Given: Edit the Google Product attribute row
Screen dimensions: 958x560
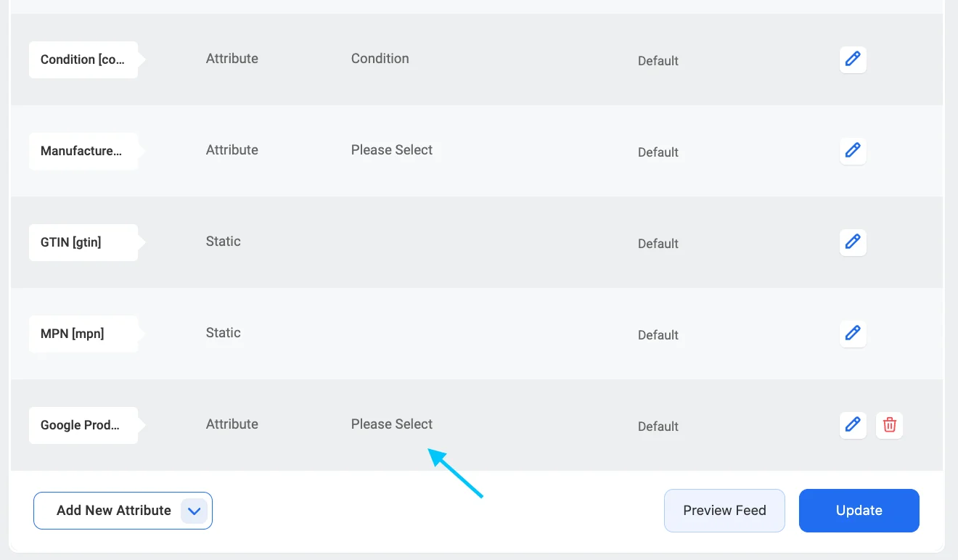Looking at the screenshot, I should pyautogui.click(x=853, y=425).
